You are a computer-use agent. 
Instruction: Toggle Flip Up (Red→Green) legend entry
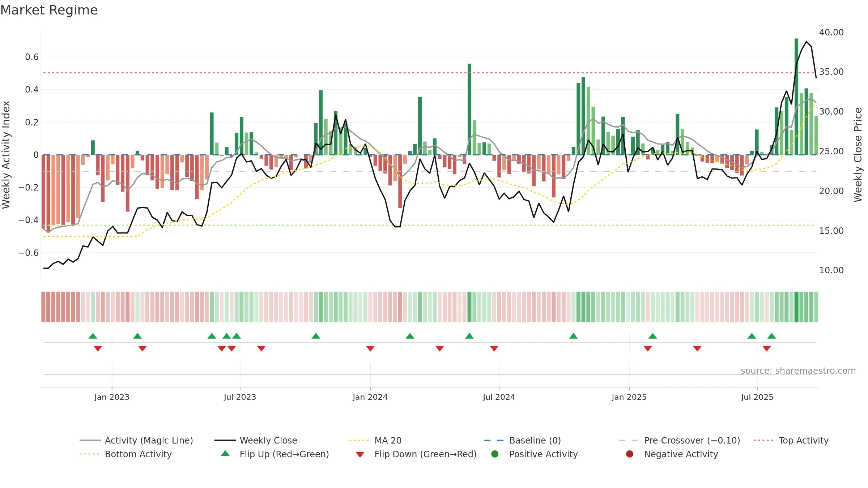click(275, 454)
